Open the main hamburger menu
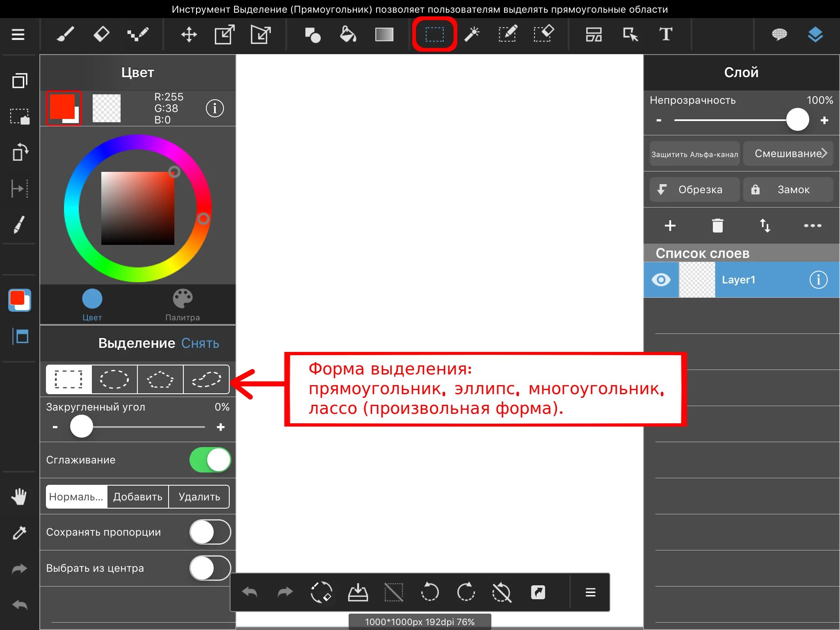The image size is (840, 630). point(18,34)
